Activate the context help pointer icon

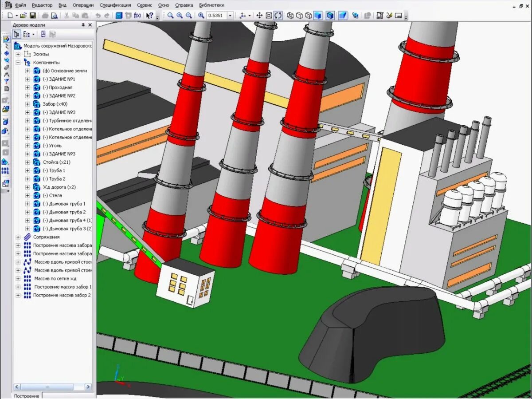tap(150, 16)
